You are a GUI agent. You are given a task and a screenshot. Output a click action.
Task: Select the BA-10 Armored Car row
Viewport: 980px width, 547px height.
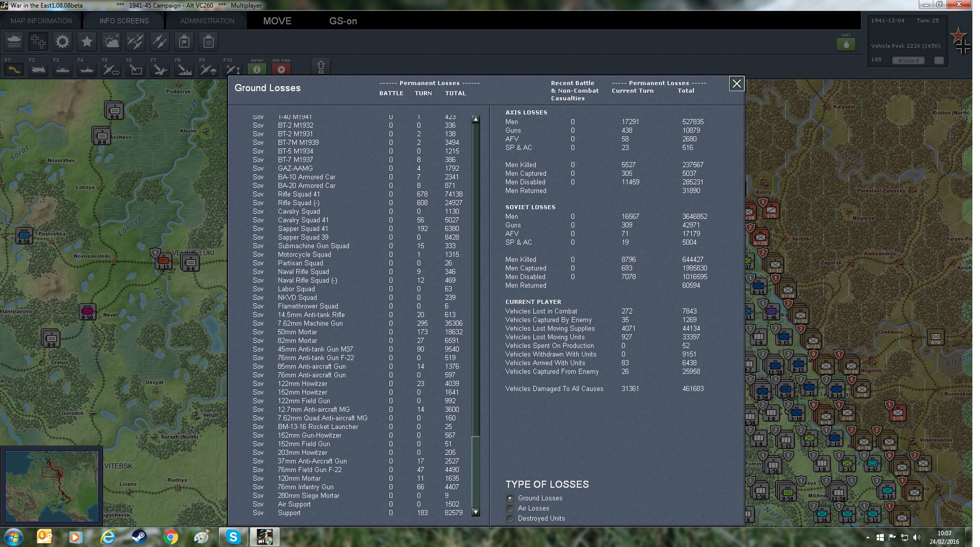tap(358, 177)
